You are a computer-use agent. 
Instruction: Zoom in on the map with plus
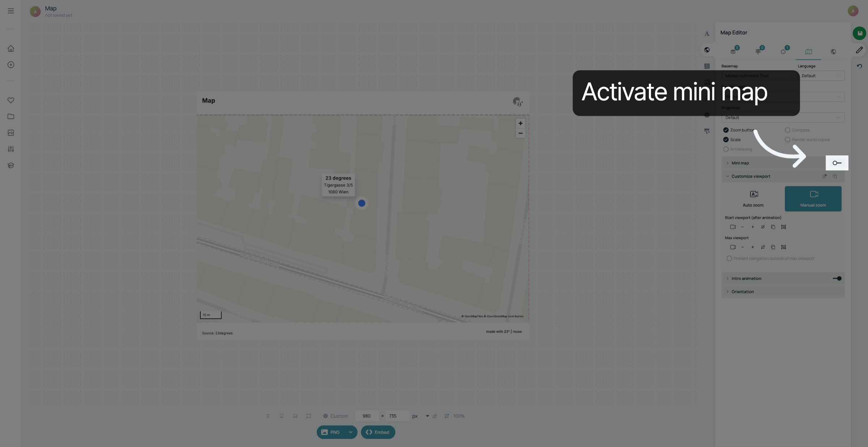520,123
